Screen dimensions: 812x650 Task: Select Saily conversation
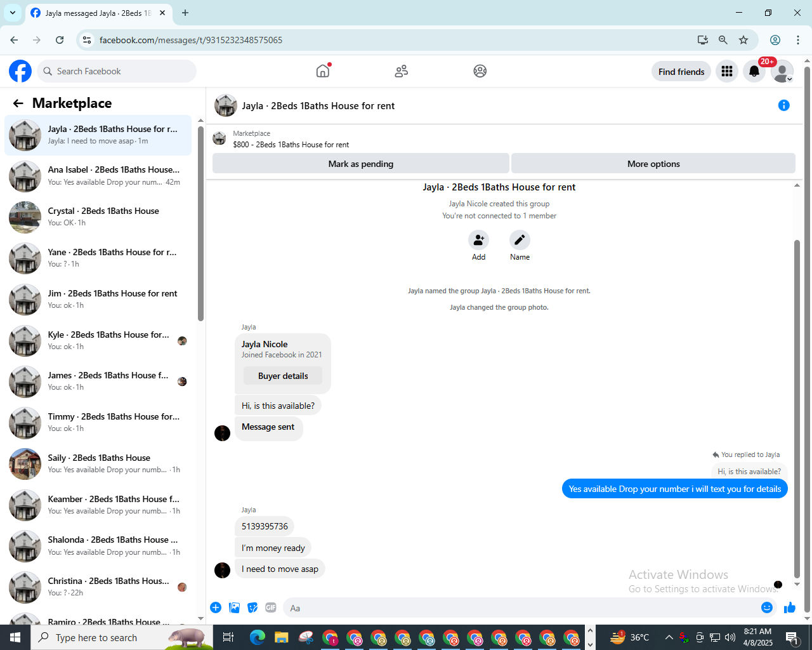(98, 464)
